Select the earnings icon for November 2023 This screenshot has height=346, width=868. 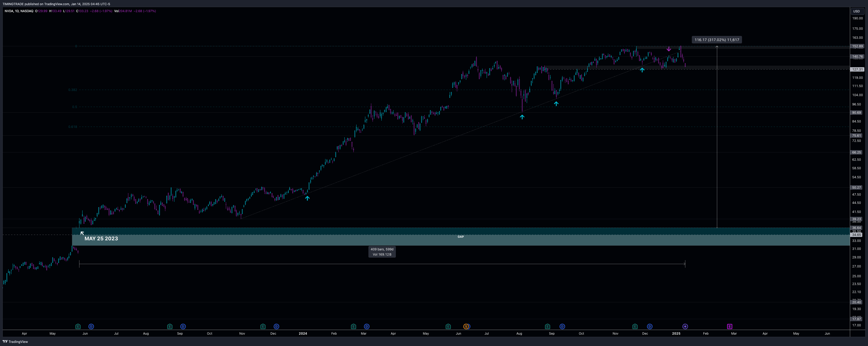tap(263, 326)
